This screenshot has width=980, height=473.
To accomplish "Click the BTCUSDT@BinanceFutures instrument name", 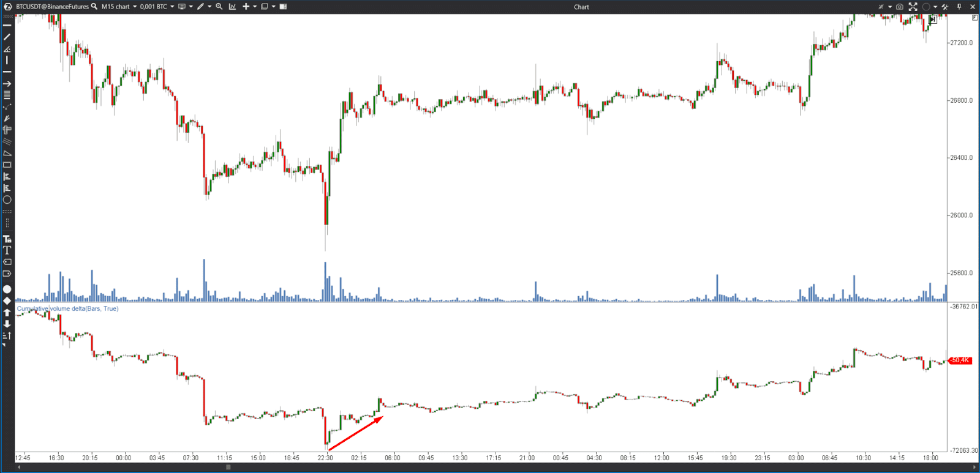I will coord(53,7).
